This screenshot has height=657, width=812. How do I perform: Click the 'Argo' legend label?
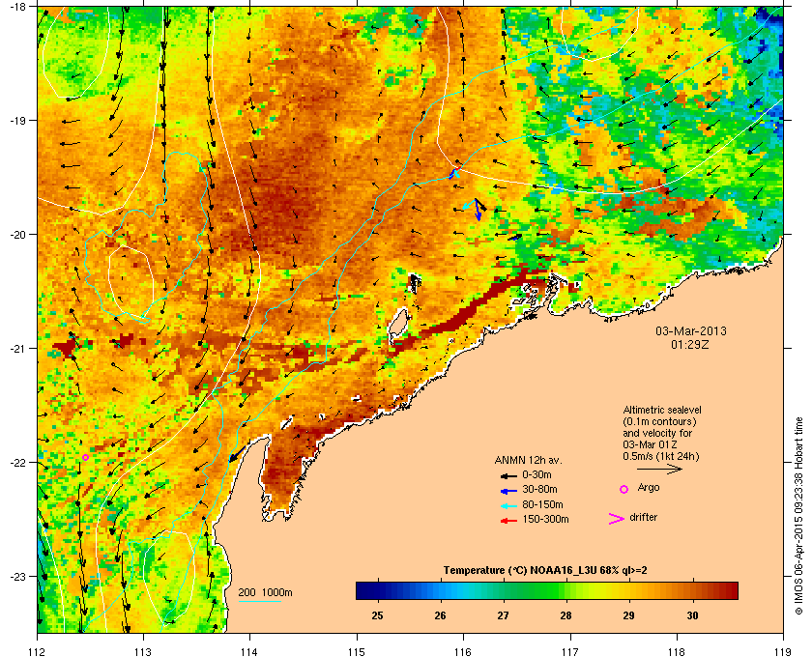click(649, 487)
